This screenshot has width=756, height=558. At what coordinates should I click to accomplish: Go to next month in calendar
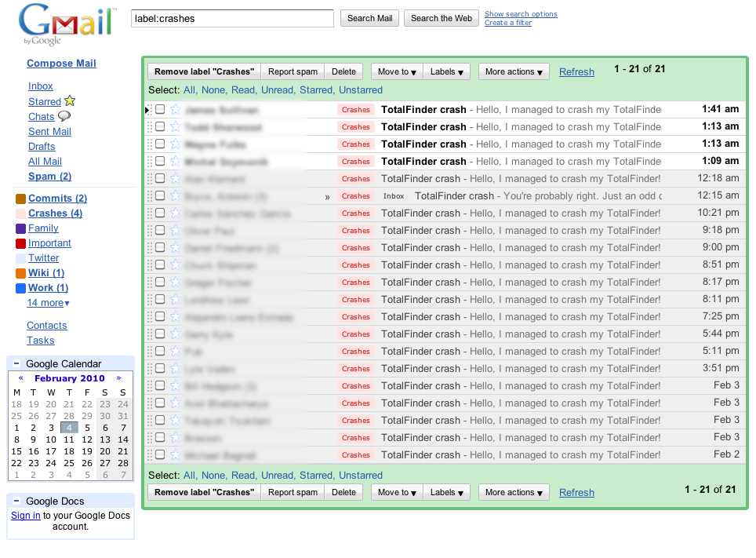point(119,378)
